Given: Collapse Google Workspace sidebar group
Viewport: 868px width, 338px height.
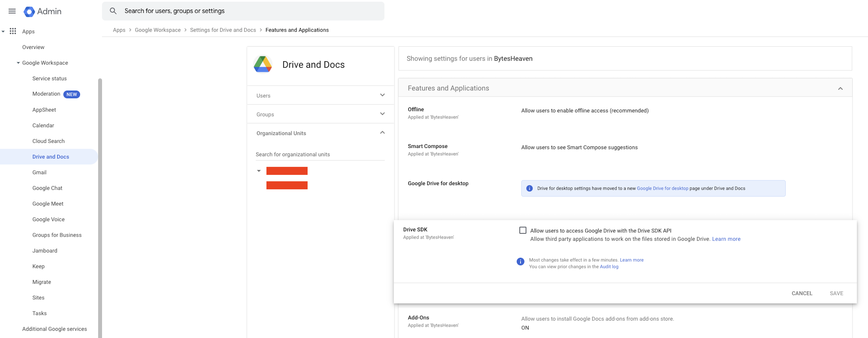Looking at the screenshot, I should click(18, 63).
